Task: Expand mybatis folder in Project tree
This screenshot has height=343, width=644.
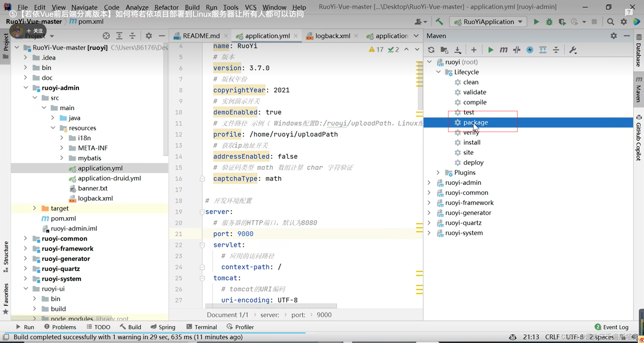Action: click(62, 158)
